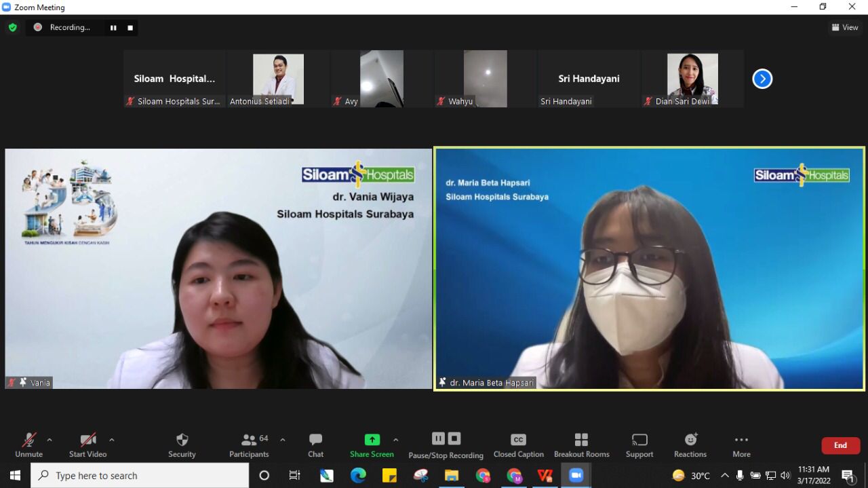Screen dimensions: 868x488
Task: Open the View menu at top right
Action: point(845,28)
